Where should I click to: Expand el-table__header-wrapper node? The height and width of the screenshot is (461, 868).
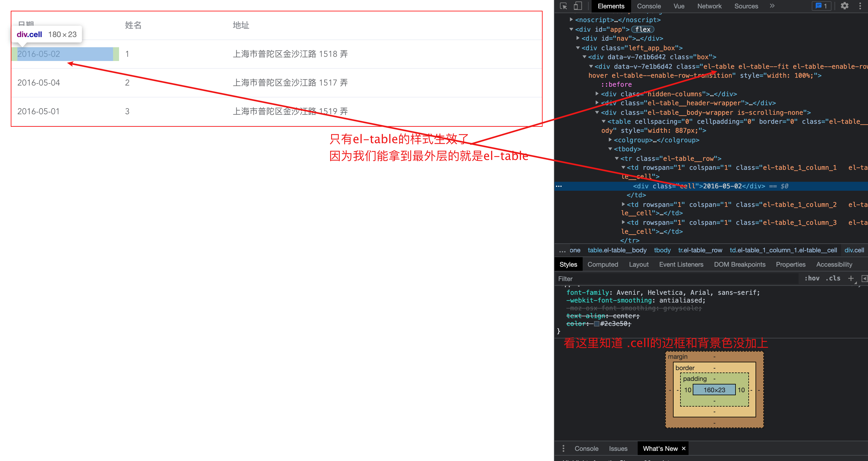pyautogui.click(x=597, y=103)
